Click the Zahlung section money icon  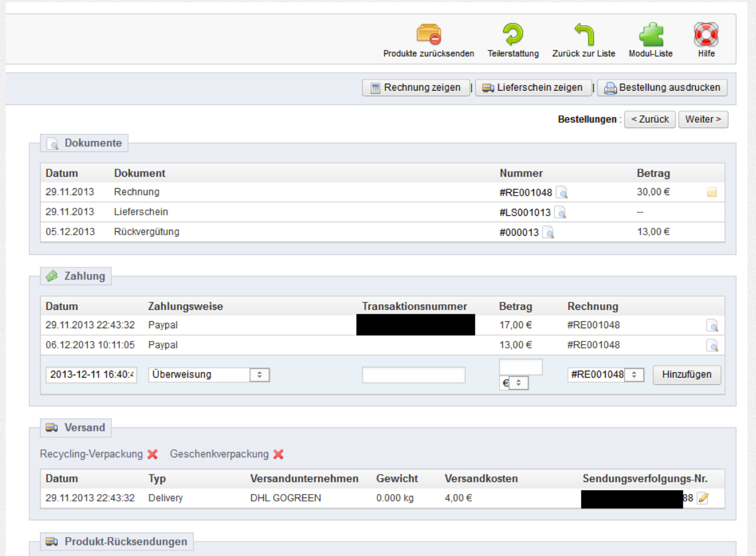(x=52, y=276)
